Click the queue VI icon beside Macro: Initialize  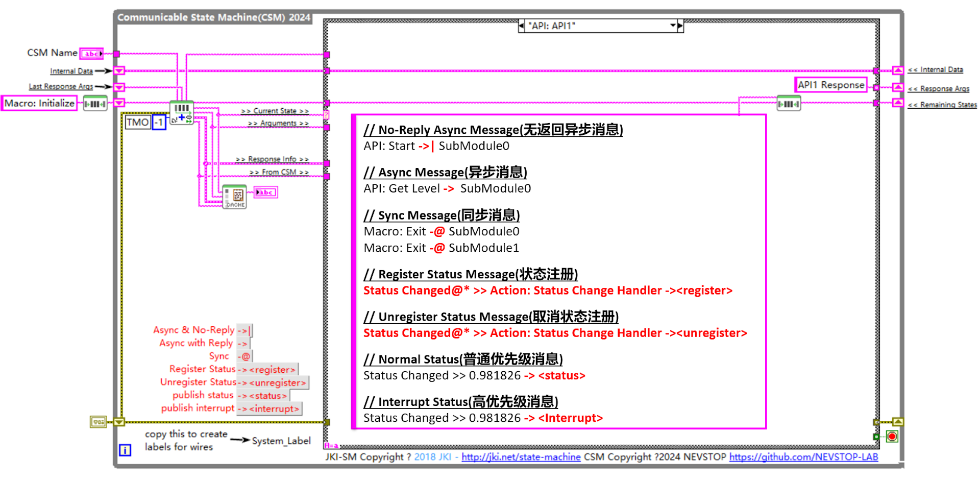click(95, 103)
